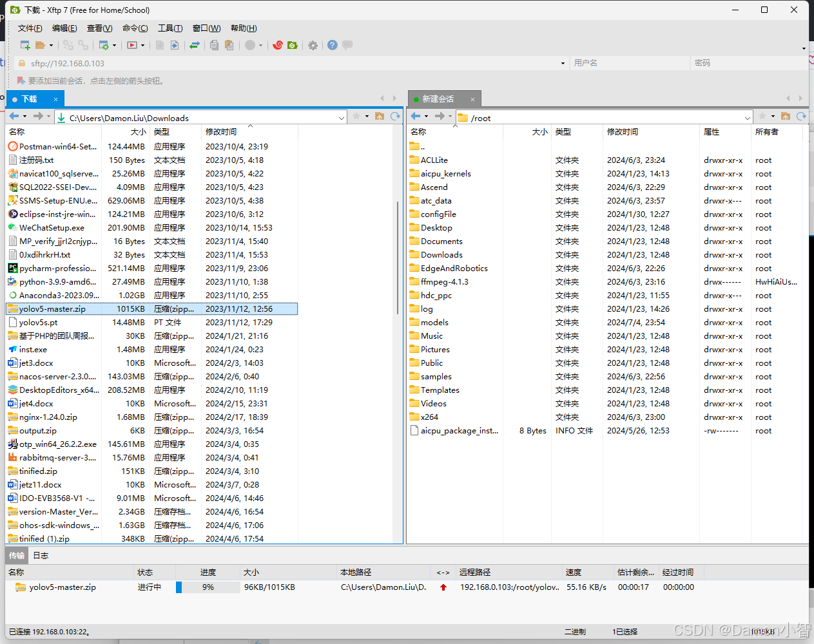Sort local files by 大小 column
Screen dimensions: 814x644
[x=126, y=131]
